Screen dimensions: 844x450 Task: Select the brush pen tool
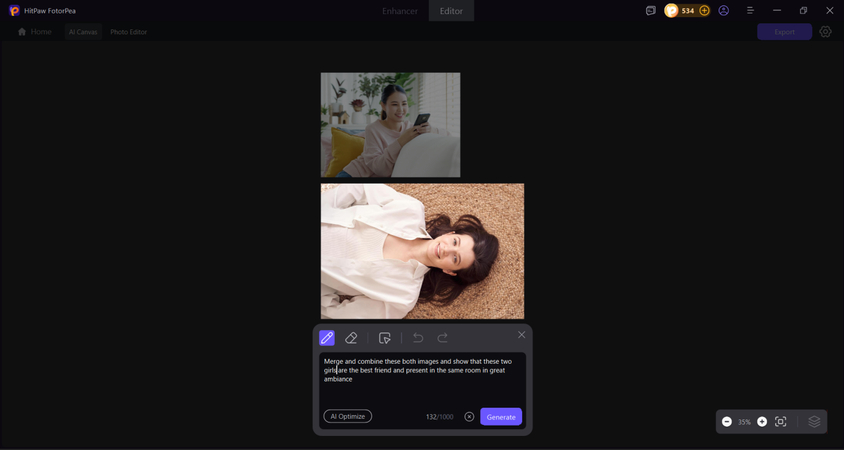pyautogui.click(x=327, y=338)
